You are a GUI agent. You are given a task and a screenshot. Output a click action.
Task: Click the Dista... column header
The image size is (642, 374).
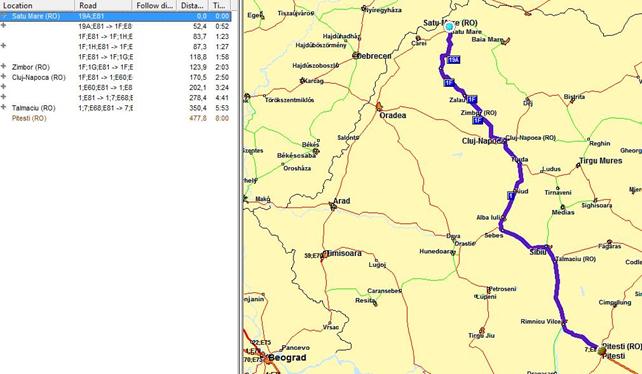[192, 5]
